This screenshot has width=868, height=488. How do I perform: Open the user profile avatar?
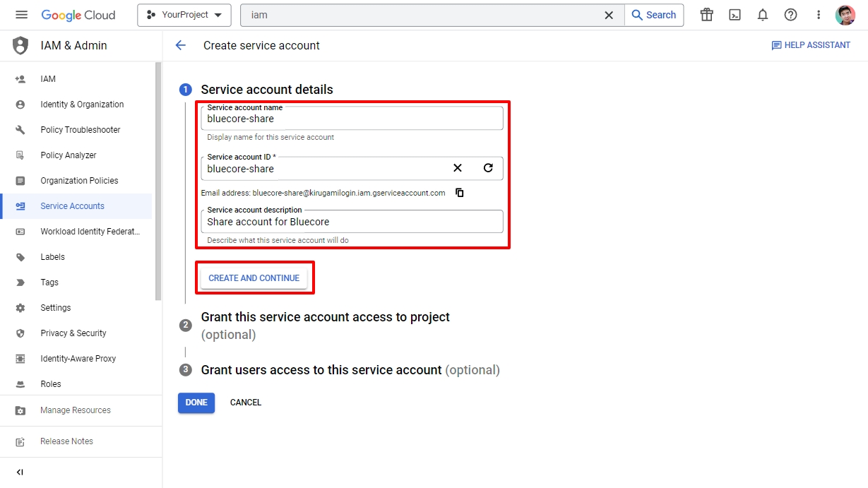point(845,15)
